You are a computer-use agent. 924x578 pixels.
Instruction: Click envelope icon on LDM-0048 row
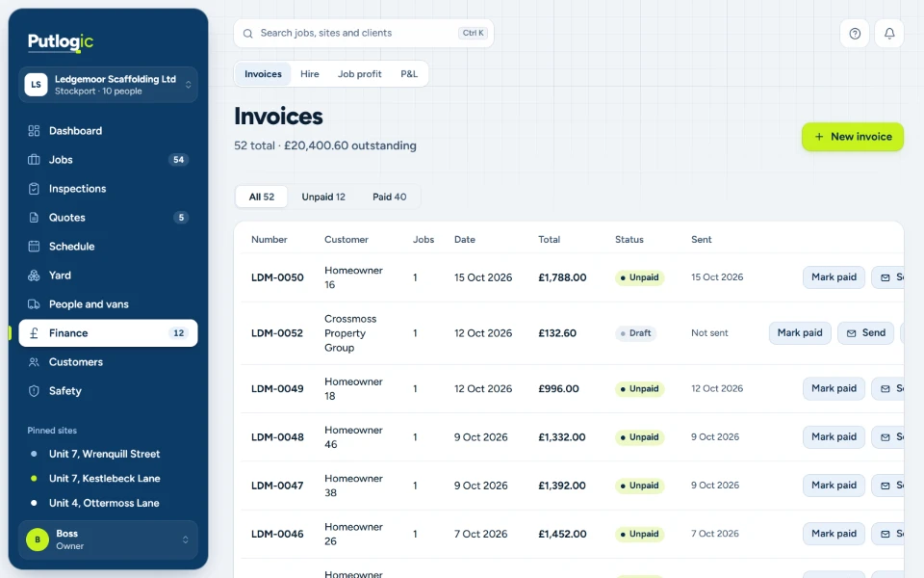click(x=885, y=437)
